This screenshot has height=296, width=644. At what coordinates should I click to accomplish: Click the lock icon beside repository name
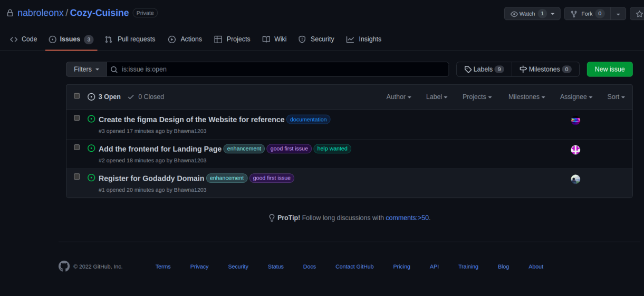10,13
